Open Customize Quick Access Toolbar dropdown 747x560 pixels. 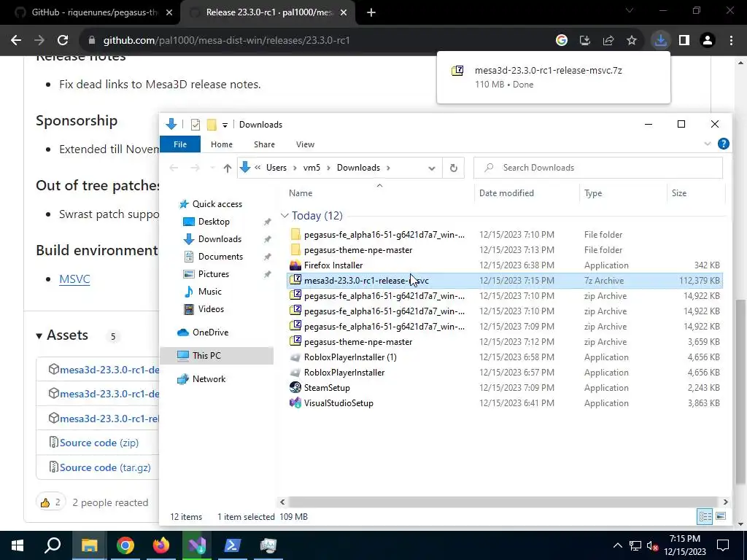pos(225,125)
